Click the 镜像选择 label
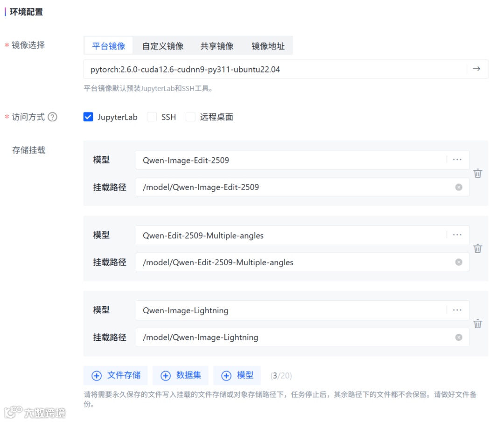Image resolution: width=504 pixels, height=422 pixels. tap(28, 45)
